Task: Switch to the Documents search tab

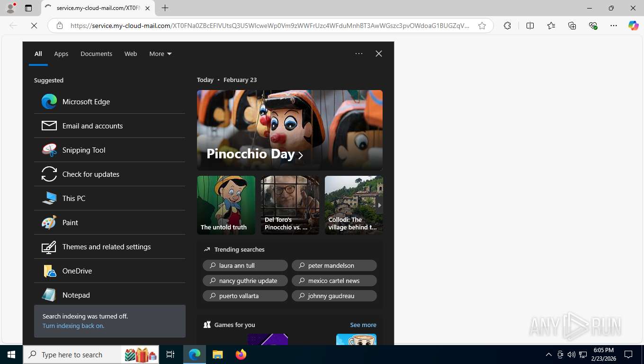Action: click(x=96, y=54)
